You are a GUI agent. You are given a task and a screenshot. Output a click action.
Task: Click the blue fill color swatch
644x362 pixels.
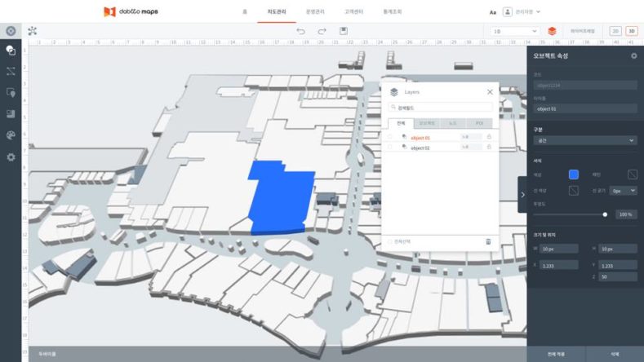[x=574, y=174]
